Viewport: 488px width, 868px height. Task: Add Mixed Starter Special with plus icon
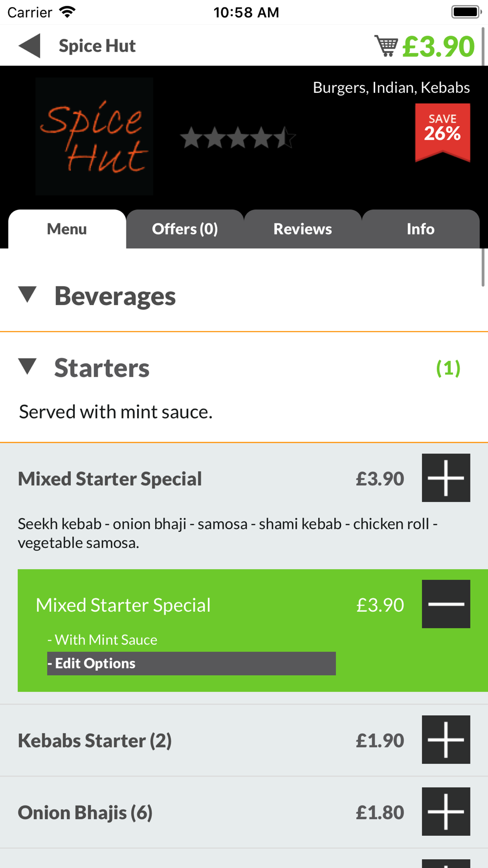[x=446, y=478]
